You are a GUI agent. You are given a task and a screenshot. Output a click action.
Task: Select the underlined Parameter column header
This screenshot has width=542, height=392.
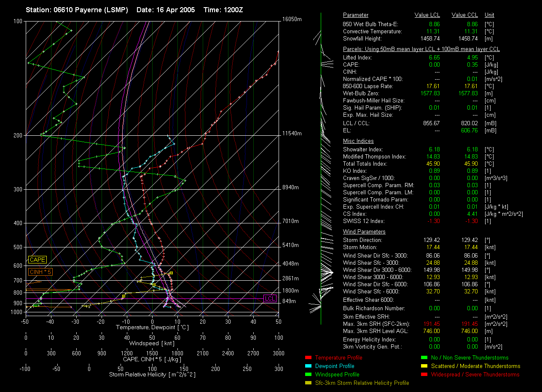(x=355, y=15)
